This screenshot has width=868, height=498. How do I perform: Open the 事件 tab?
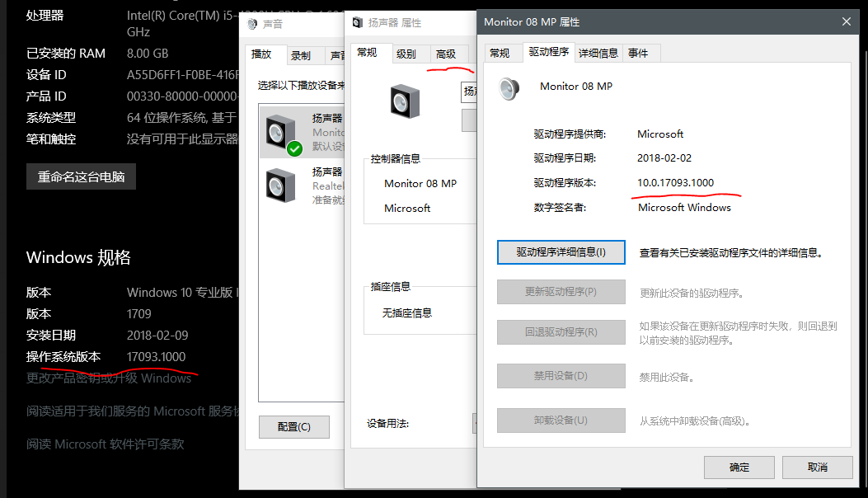[x=638, y=54]
